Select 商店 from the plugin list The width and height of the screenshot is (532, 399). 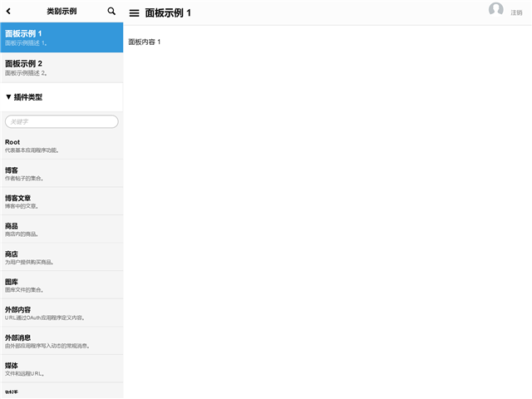pos(62,257)
